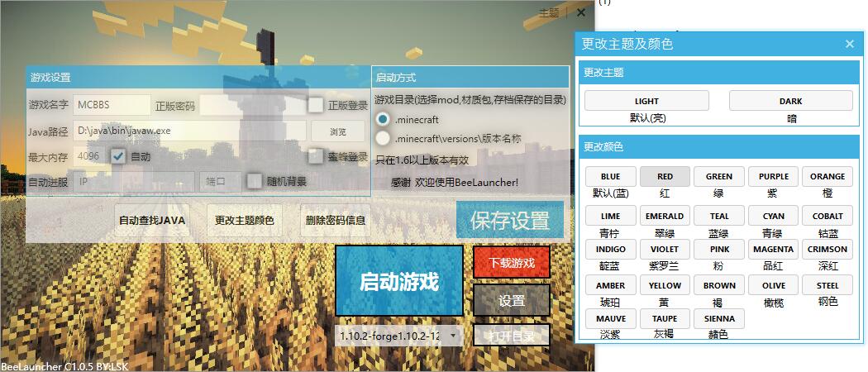Click the 最大内存 field showing 4096

[x=89, y=157]
